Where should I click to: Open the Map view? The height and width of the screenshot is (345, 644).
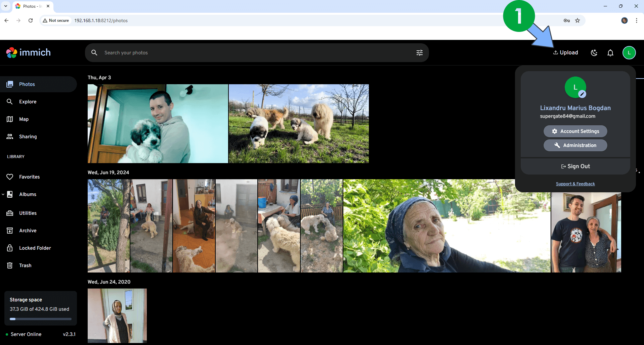click(x=24, y=119)
